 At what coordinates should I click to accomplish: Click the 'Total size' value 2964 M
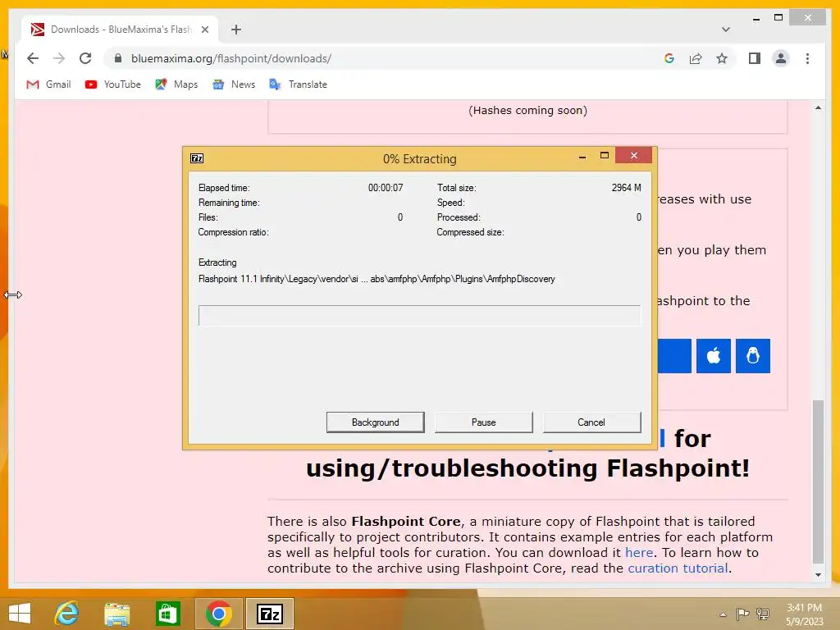click(x=626, y=188)
